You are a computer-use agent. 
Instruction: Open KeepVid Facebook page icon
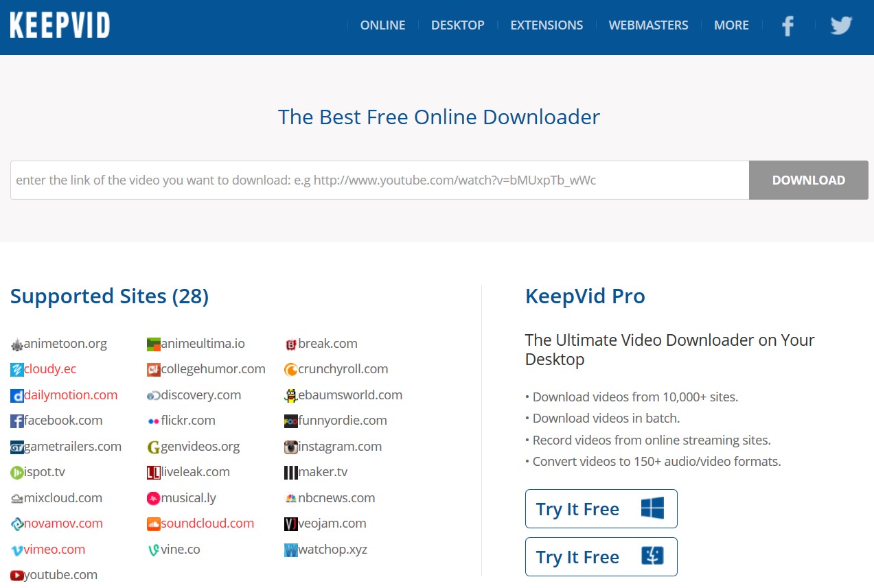point(787,26)
